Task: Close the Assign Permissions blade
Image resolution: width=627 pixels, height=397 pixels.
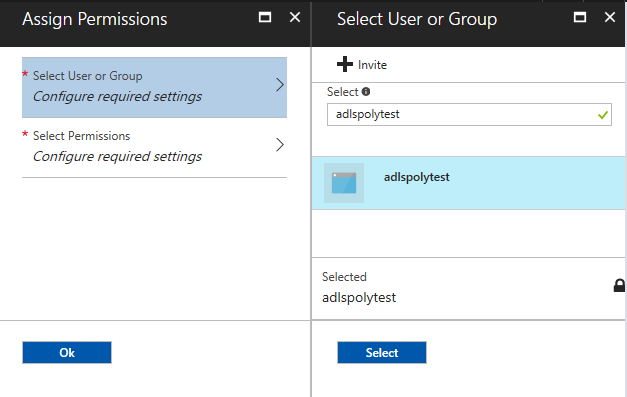Action: (295, 17)
